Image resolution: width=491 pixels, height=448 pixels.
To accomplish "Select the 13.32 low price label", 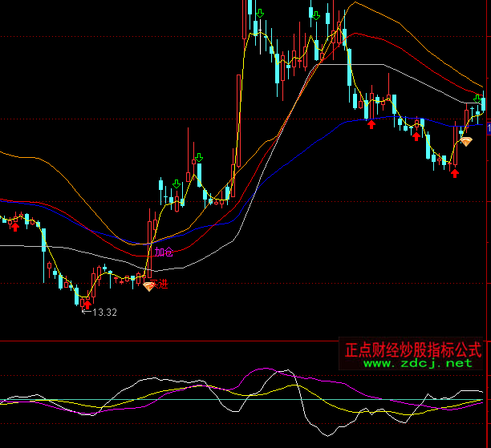I will pos(104,312).
